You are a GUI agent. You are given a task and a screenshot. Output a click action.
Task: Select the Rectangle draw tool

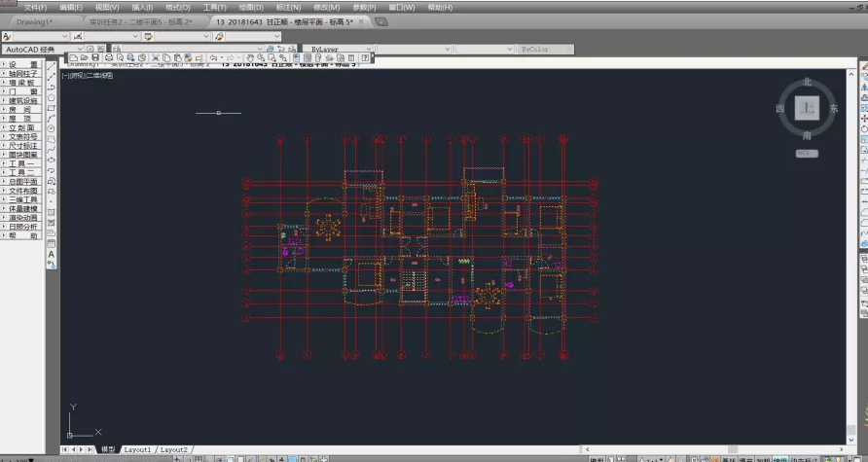(51, 108)
